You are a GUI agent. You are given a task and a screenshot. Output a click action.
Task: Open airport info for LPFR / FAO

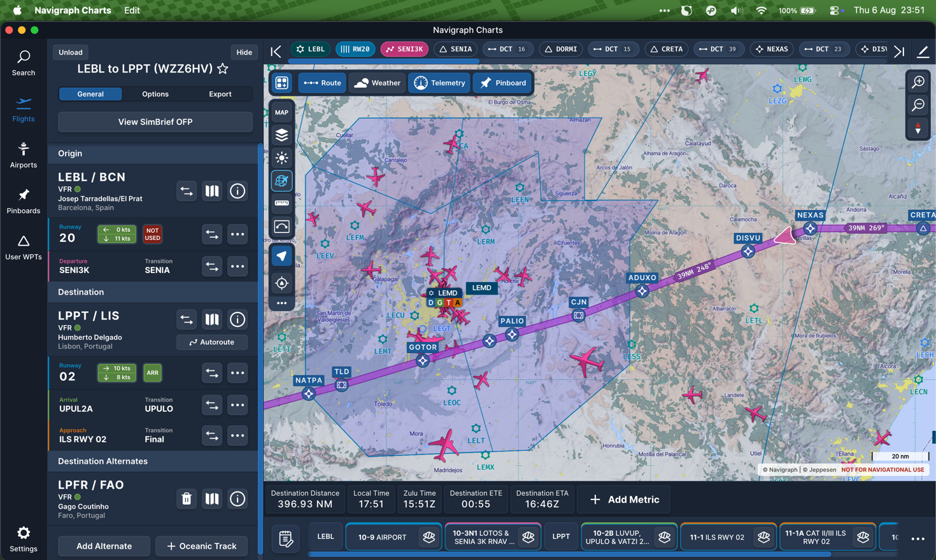click(x=238, y=499)
